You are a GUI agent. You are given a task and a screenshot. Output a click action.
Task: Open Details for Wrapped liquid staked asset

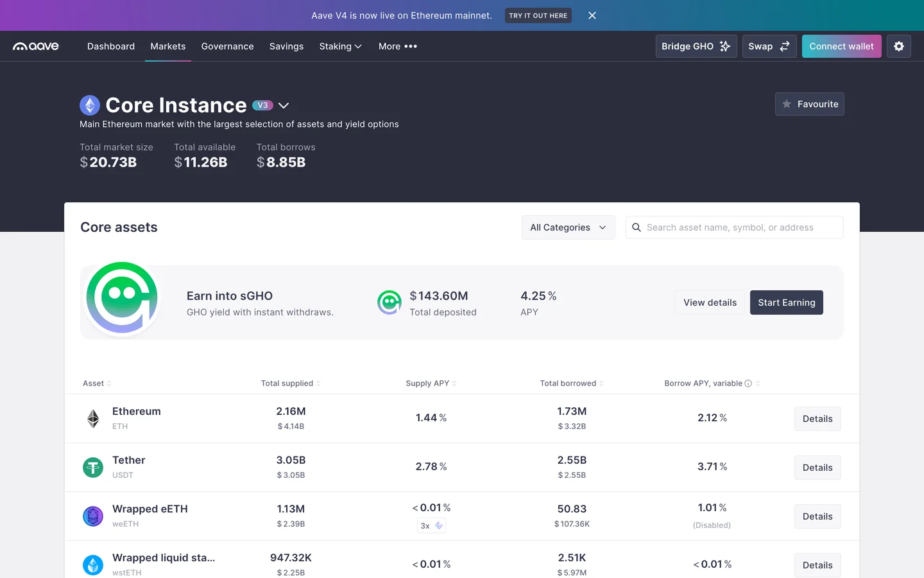click(x=817, y=565)
